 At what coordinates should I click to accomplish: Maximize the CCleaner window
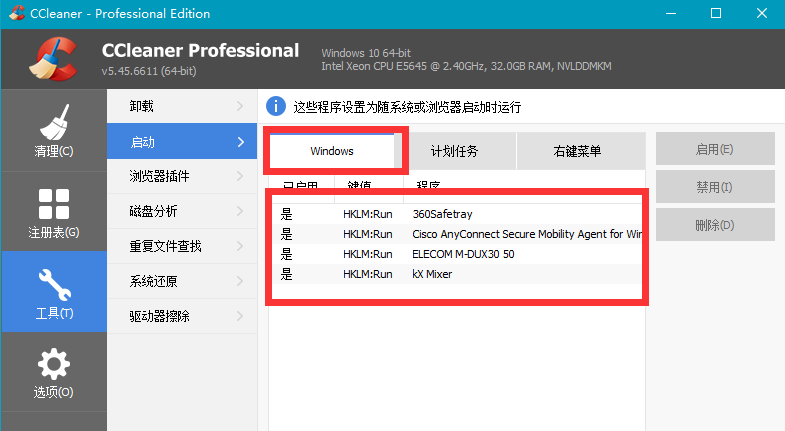pos(716,13)
